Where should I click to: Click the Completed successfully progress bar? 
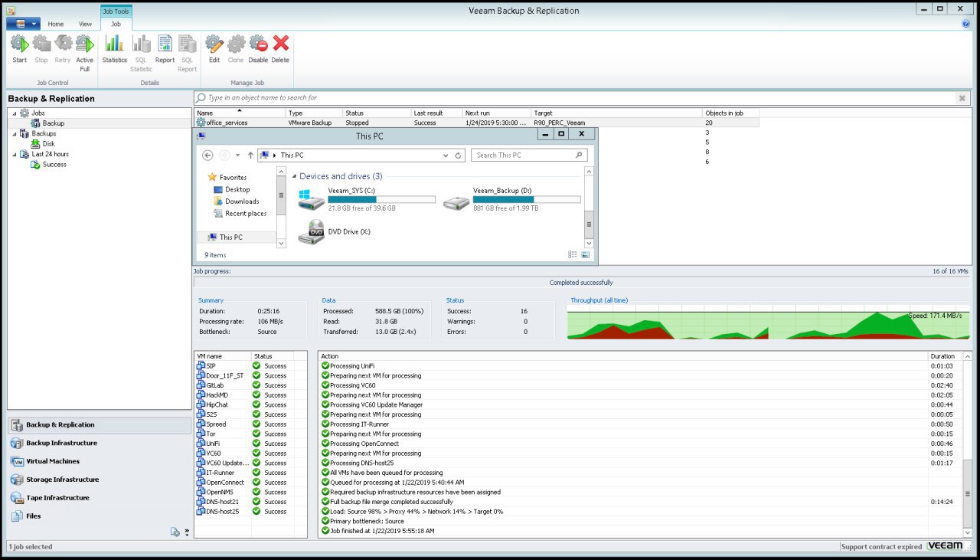(x=581, y=283)
